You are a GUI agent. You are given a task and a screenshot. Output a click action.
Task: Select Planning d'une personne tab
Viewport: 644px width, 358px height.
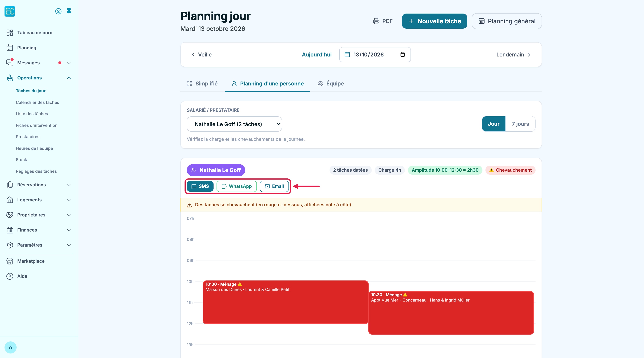pyautogui.click(x=268, y=83)
